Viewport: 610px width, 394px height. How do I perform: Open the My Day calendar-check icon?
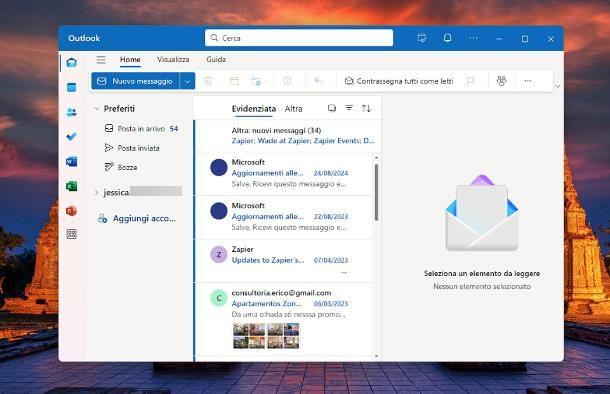coord(422,38)
